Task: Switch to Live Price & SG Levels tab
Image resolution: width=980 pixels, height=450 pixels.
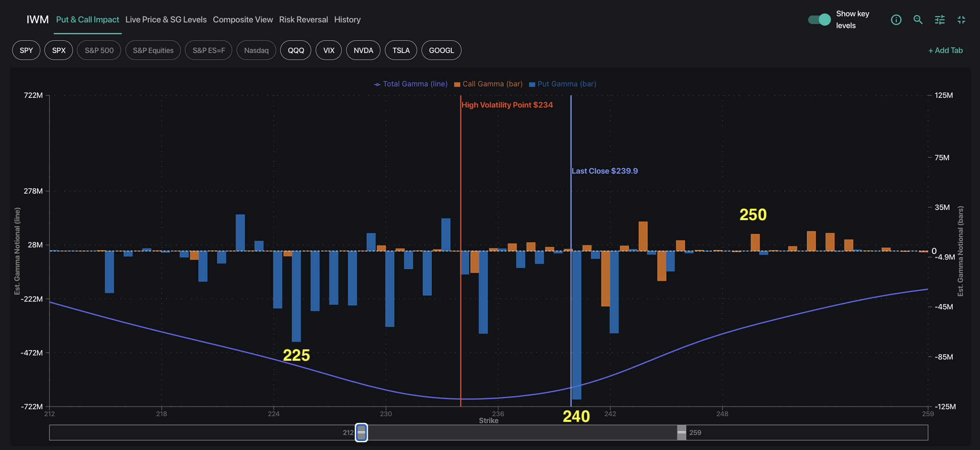Action: coord(166,20)
